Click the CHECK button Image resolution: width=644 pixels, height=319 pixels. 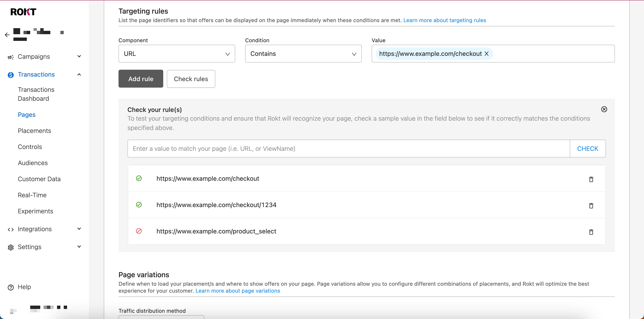pos(587,148)
